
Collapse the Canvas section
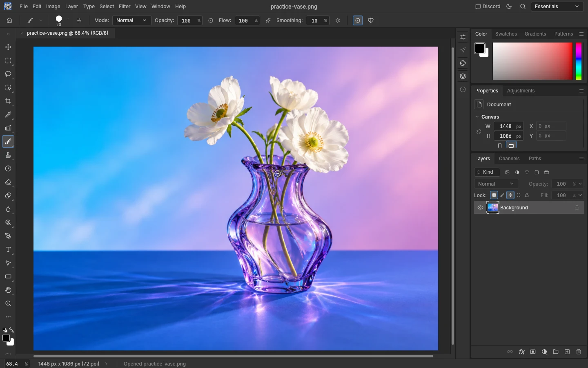coord(477,117)
